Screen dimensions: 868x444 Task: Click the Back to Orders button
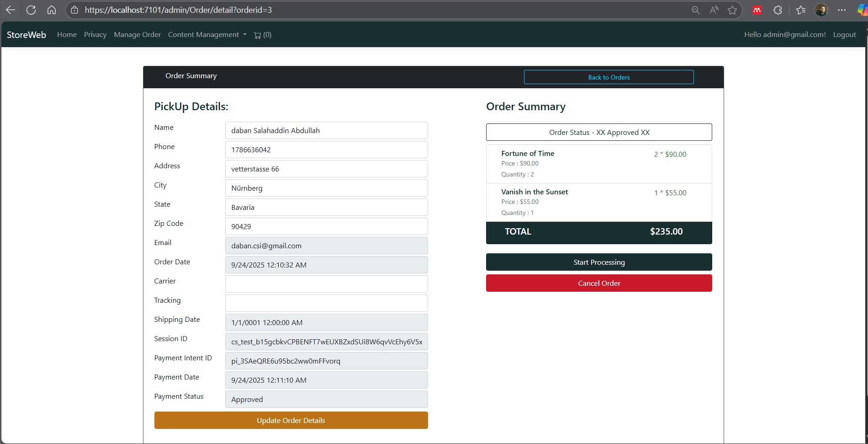tap(609, 77)
